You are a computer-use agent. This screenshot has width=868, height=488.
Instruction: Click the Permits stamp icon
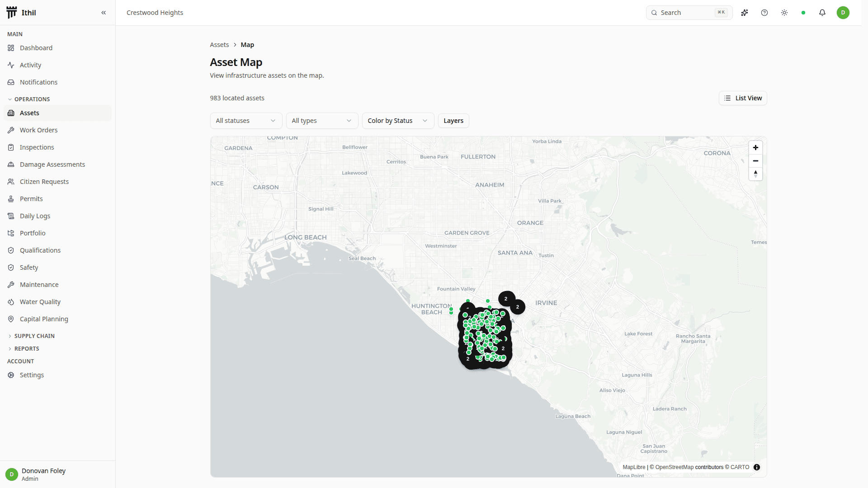coord(11,199)
